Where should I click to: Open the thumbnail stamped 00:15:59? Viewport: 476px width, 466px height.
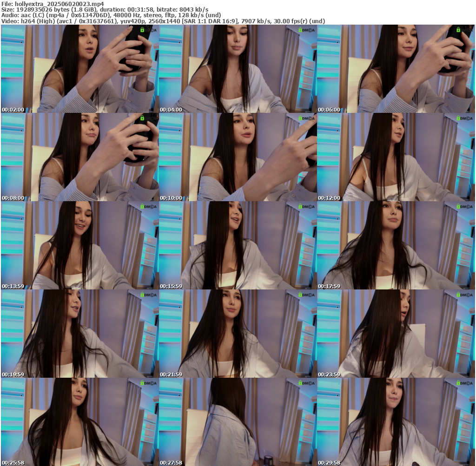click(238, 245)
